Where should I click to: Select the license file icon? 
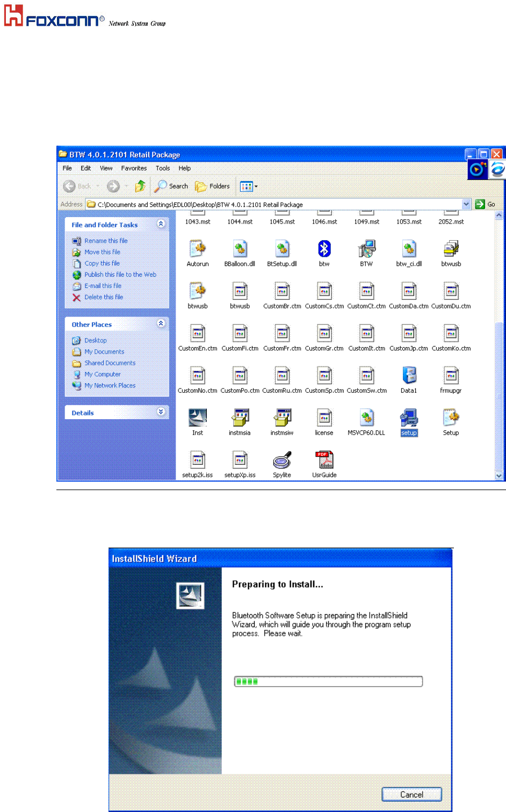pos(324,418)
